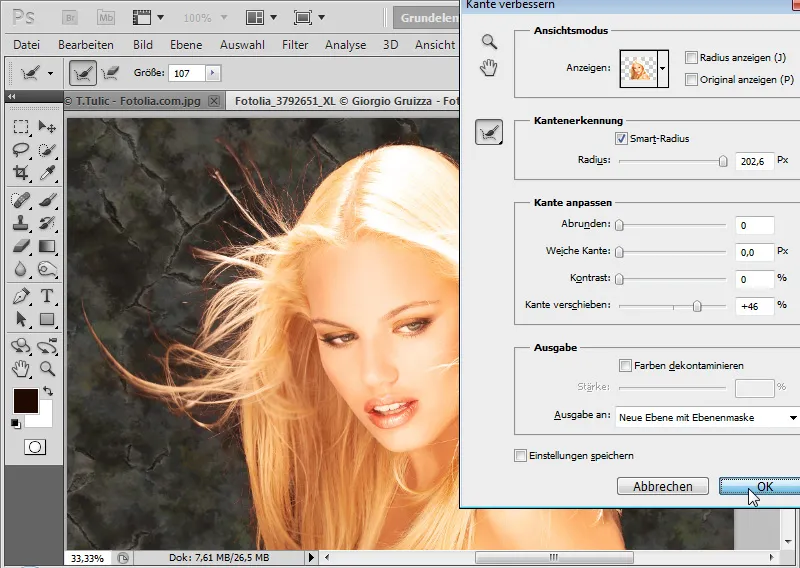Open the Größe brush size slider popup

pyautogui.click(x=213, y=73)
